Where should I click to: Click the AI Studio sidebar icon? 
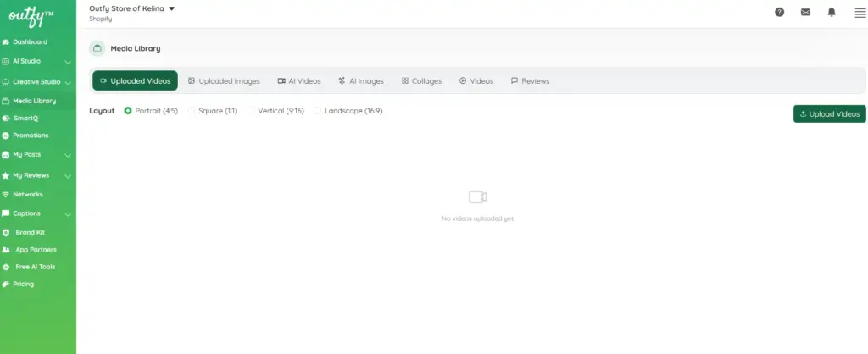(x=6, y=61)
